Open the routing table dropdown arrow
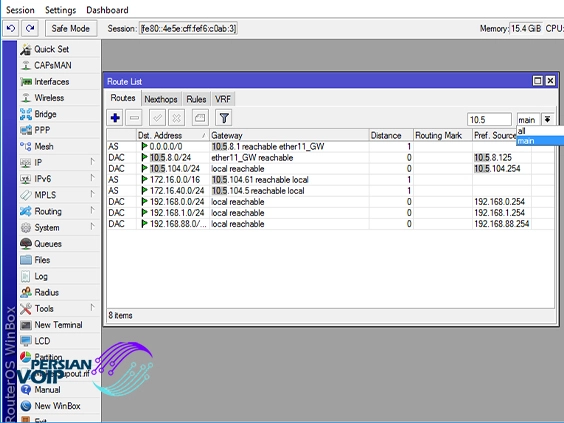This screenshot has width=564, height=423. [547, 119]
